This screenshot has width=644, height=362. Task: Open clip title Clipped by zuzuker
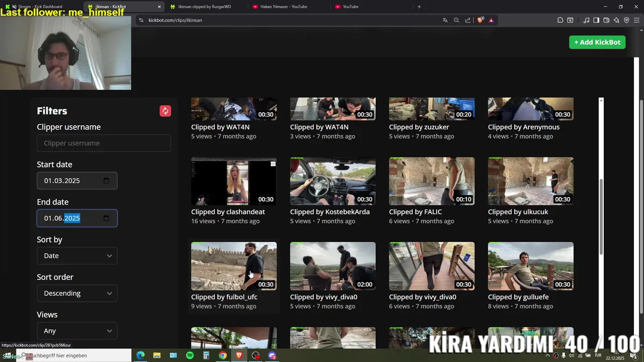(x=419, y=127)
